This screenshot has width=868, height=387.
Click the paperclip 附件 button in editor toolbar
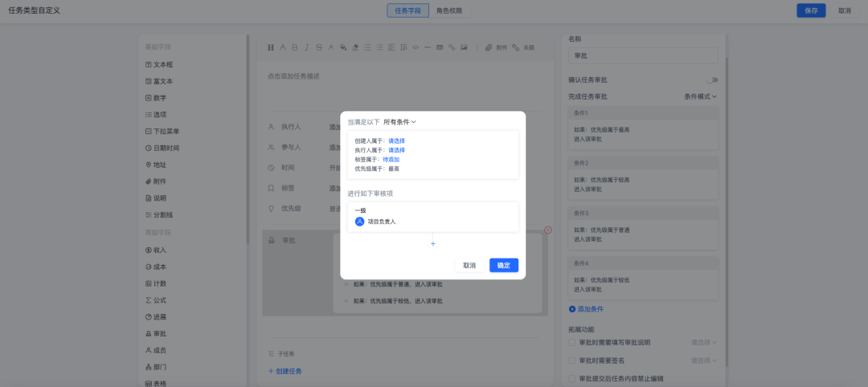(496, 47)
